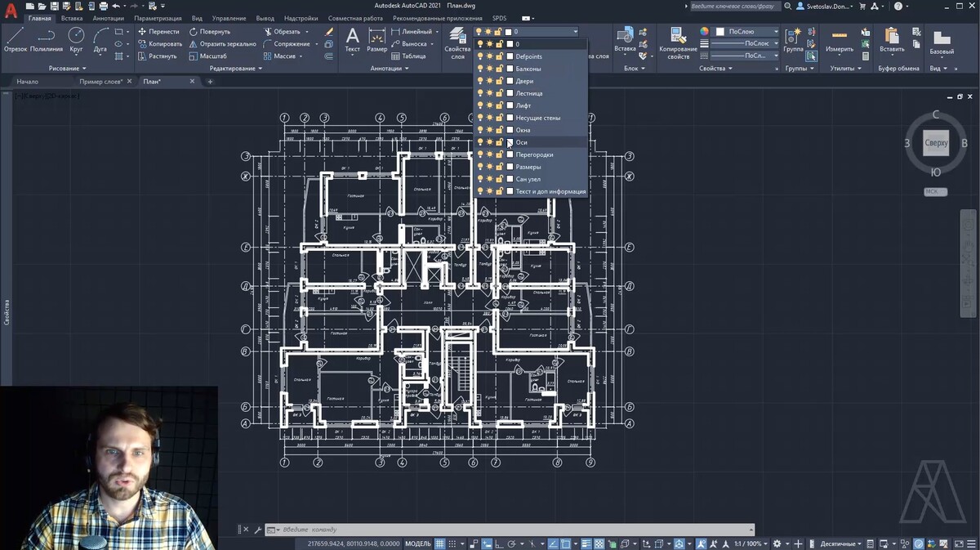This screenshot has height=550, width=980.
Task: Click the Линейный dimension tool
Action: pos(412,32)
